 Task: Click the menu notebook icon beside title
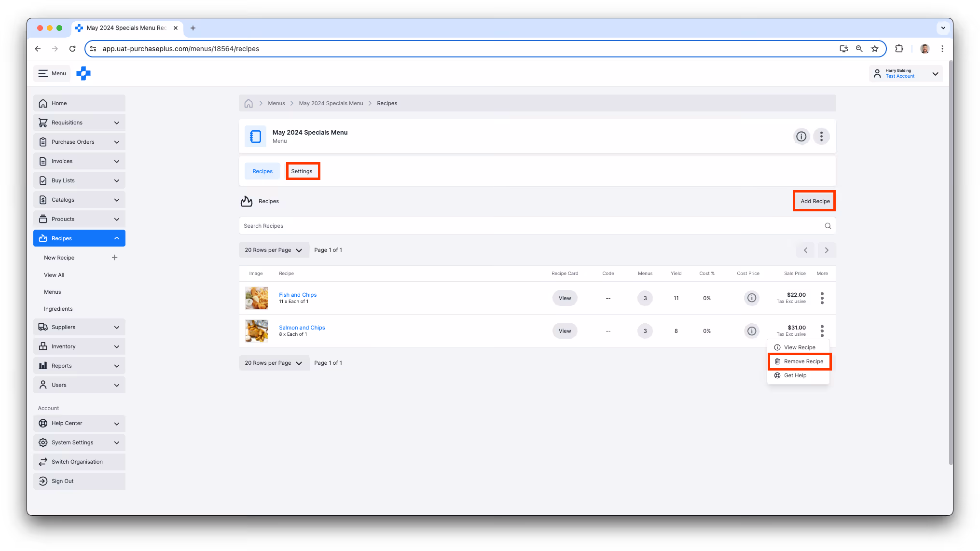[x=255, y=137]
